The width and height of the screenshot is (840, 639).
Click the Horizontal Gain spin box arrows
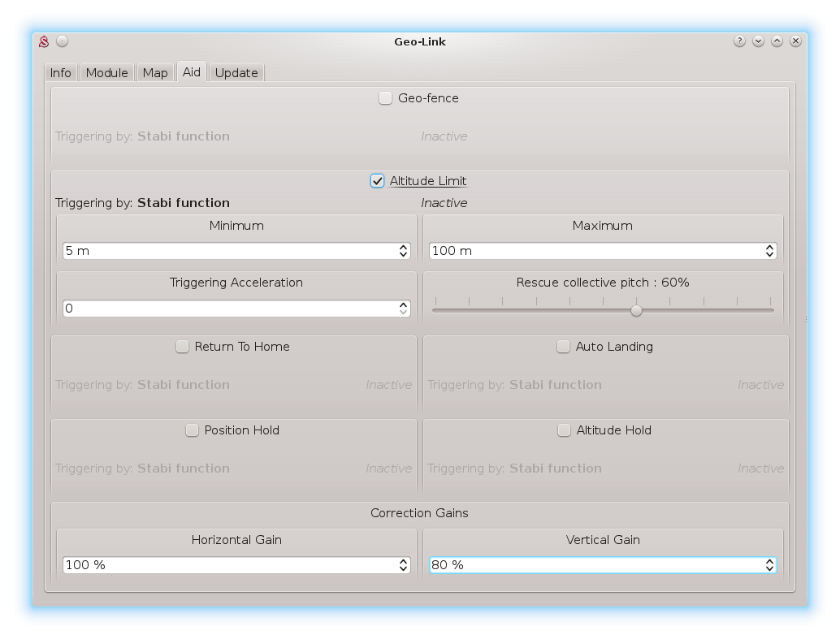pyautogui.click(x=404, y=565)
